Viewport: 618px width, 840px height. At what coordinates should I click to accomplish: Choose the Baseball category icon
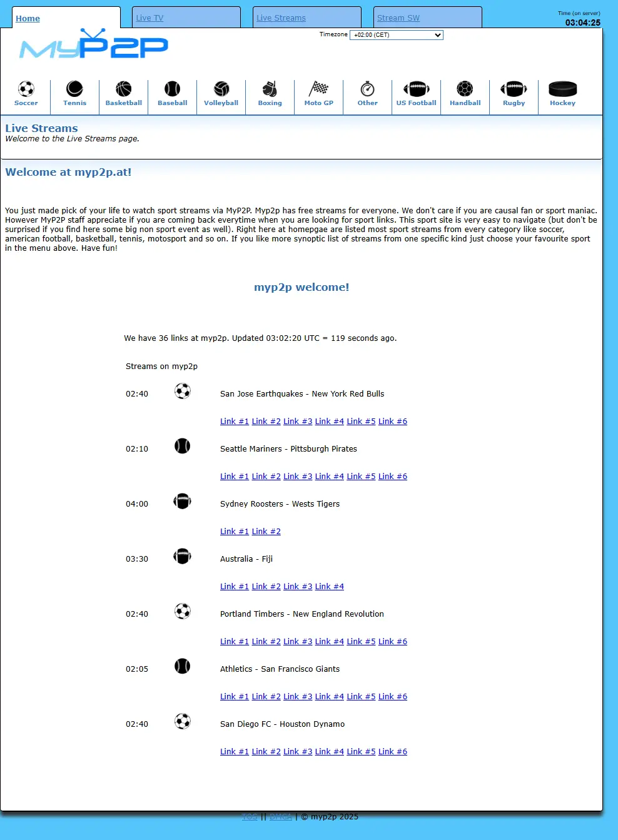(x=173, y=89)
